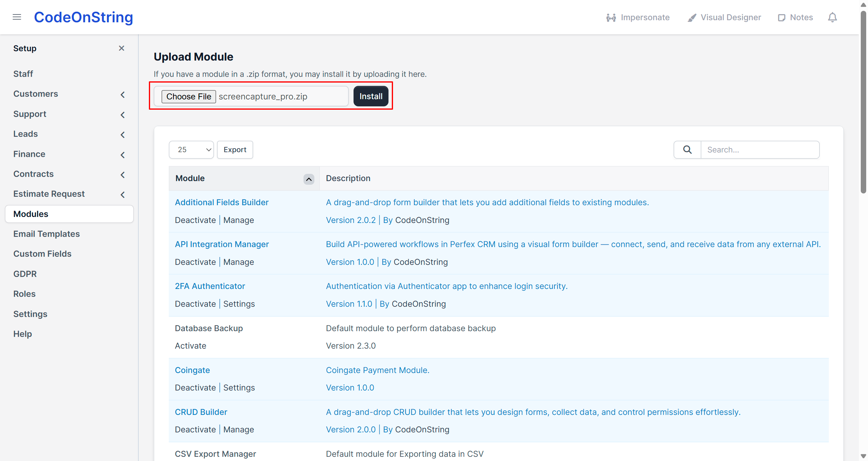
Task: Click the Visual Designer label in header
Action: pos(731,17)
